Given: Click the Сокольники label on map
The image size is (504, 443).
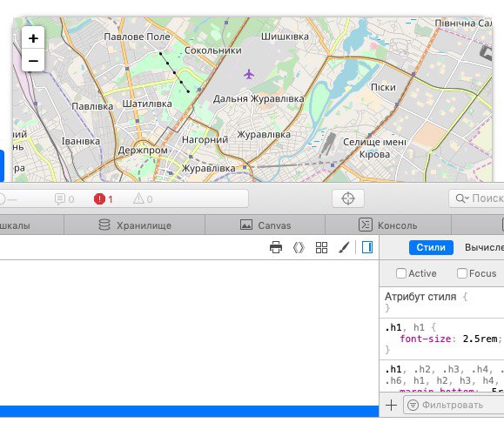Looking at the screenshot, I should tap(212, 50).
